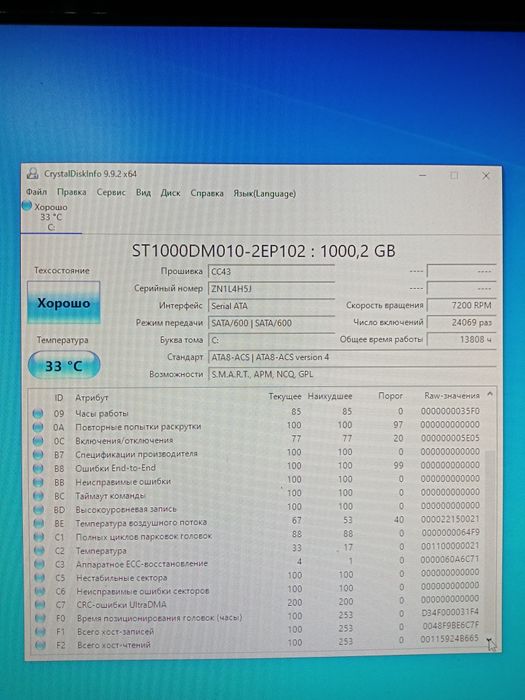Click the Буква тома field C:
The image size is (525, 700).
click(271, 340)
